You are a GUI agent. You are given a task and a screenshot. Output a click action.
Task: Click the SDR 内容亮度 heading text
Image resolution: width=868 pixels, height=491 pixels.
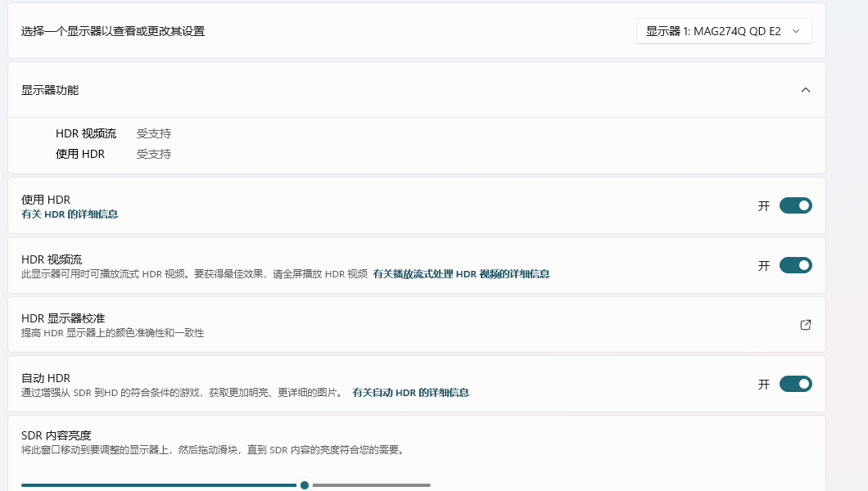point(56,435)
